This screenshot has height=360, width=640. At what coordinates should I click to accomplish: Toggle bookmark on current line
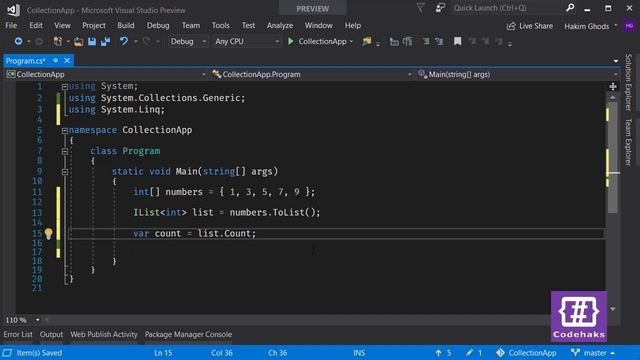(x=458, y=41)
